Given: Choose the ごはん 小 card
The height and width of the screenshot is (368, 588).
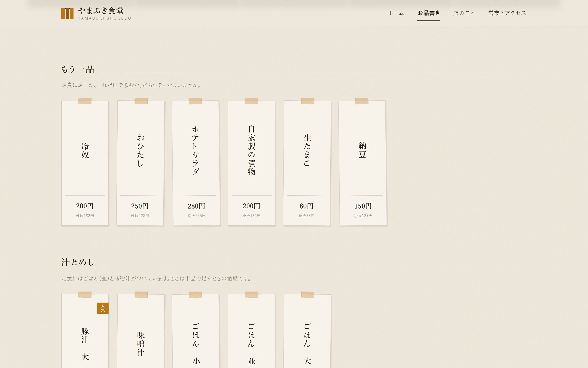Looking at the screenshot, I should (196, 331).
